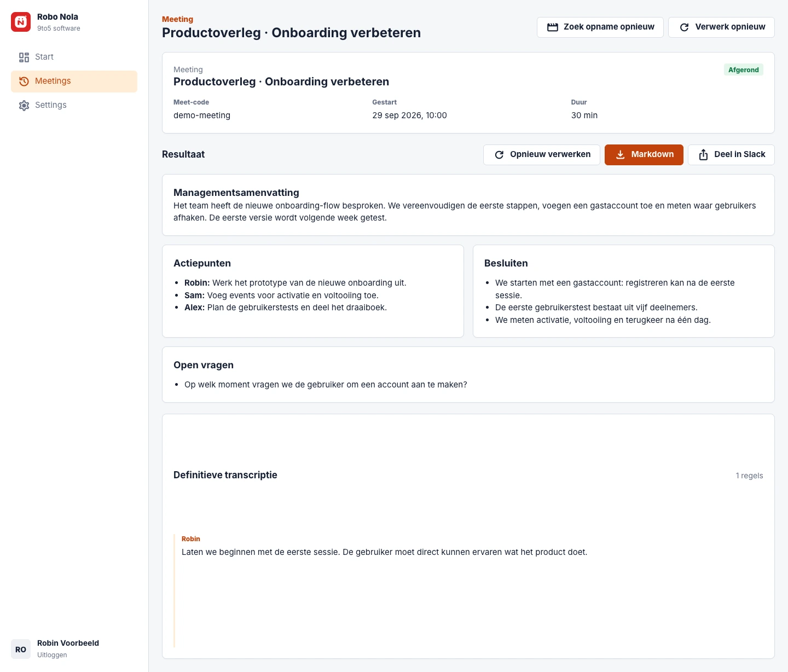
Task: Download the result as Markdown
Action: coord(644,155)
